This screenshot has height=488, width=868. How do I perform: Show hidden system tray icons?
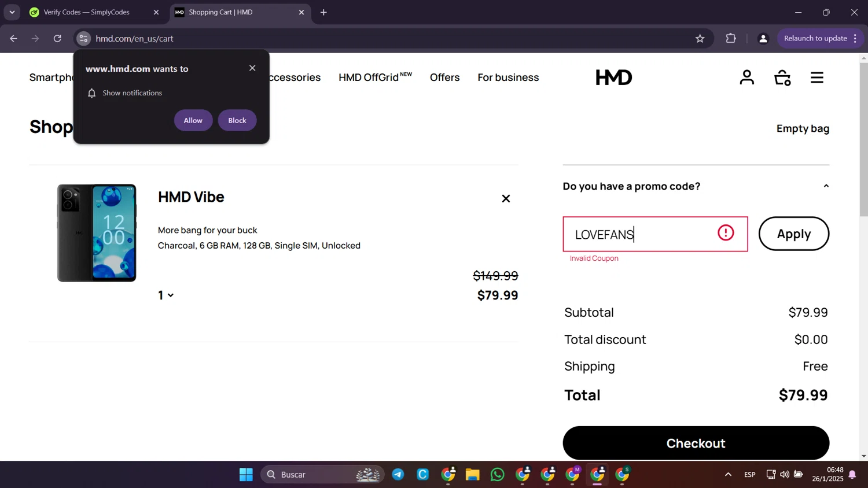point(728,475)
